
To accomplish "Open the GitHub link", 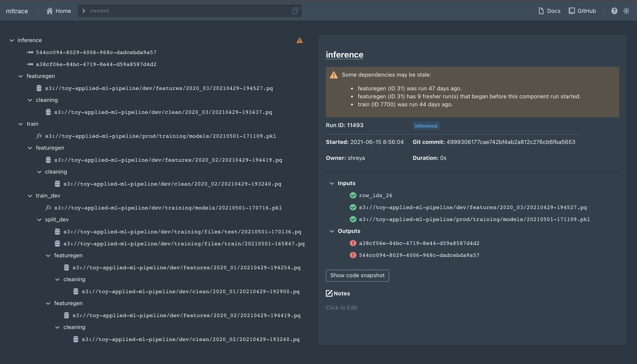I will point(582,11).
